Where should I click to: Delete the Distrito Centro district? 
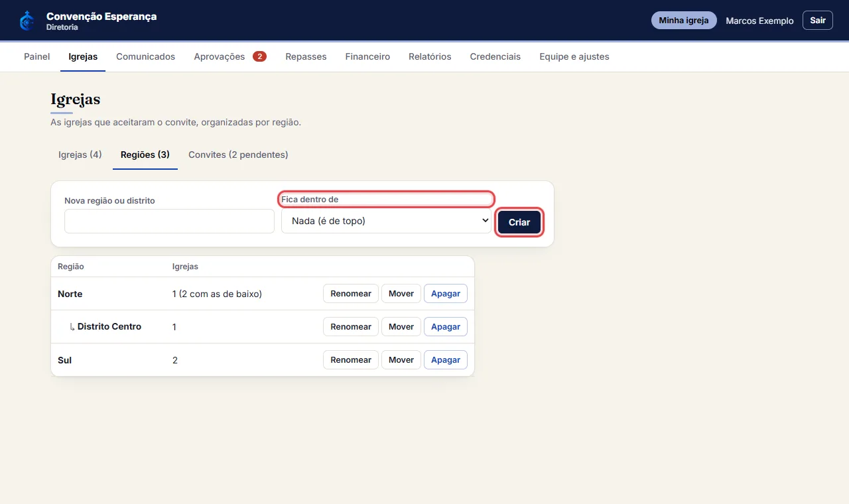(446, 327)
